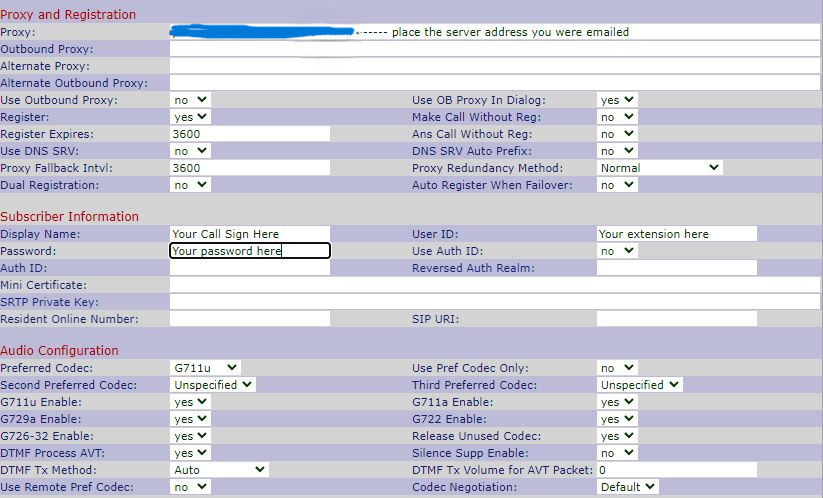Open the DTMF Tx Method dropdown
Screen dimensions: 823x498
(219, 470)
